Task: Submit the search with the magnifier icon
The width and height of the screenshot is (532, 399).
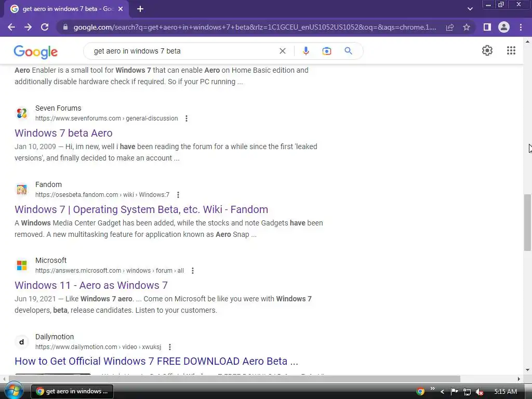Action: 348,51
